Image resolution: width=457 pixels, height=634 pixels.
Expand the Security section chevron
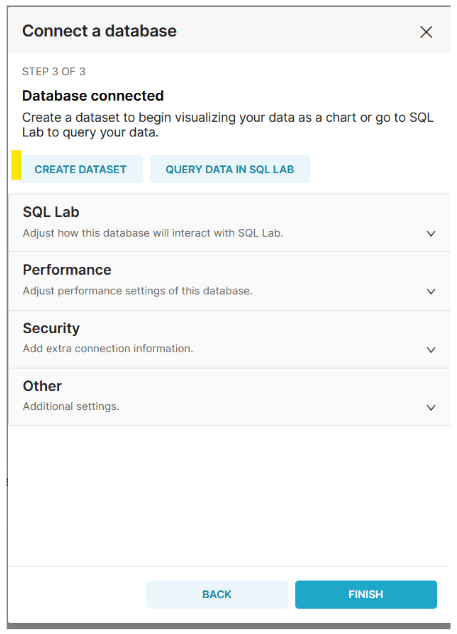coord(431,349)
